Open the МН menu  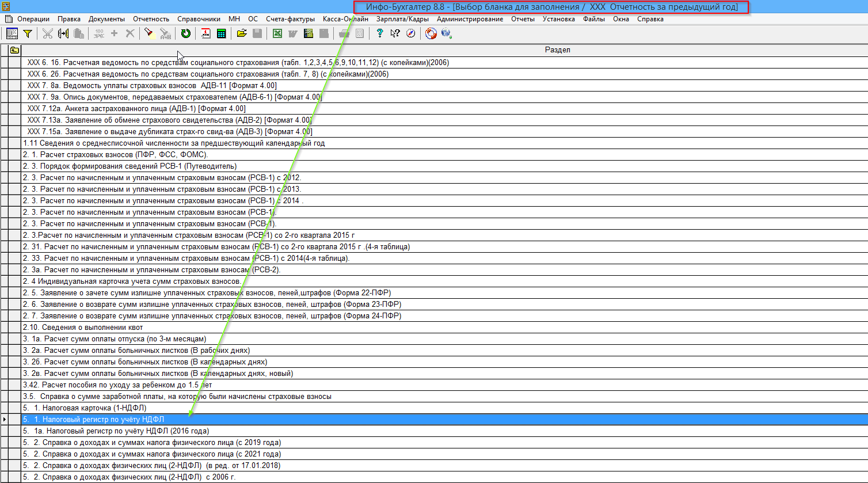pyautogui.click(x=234, y=19)
